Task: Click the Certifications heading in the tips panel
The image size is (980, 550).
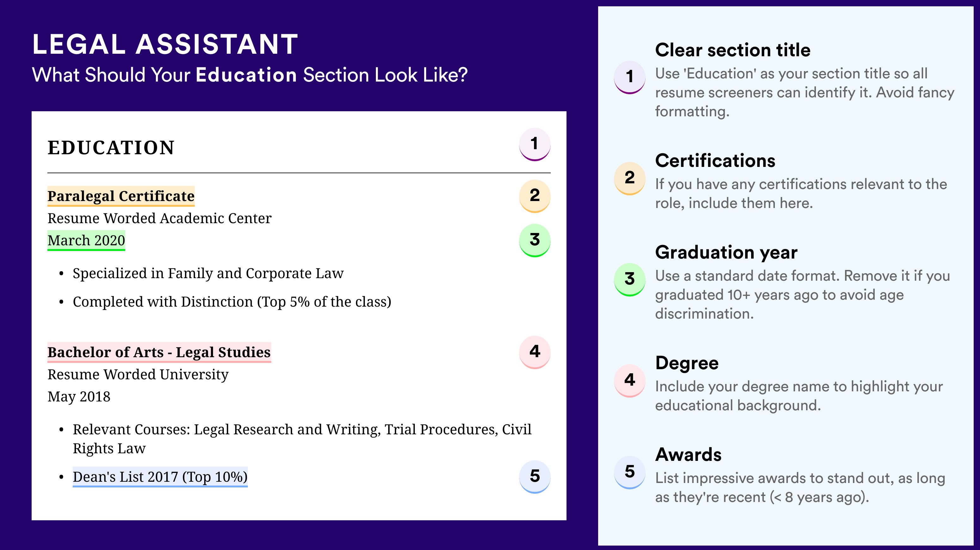Action: pyautogui.click(x=715, y=161)
